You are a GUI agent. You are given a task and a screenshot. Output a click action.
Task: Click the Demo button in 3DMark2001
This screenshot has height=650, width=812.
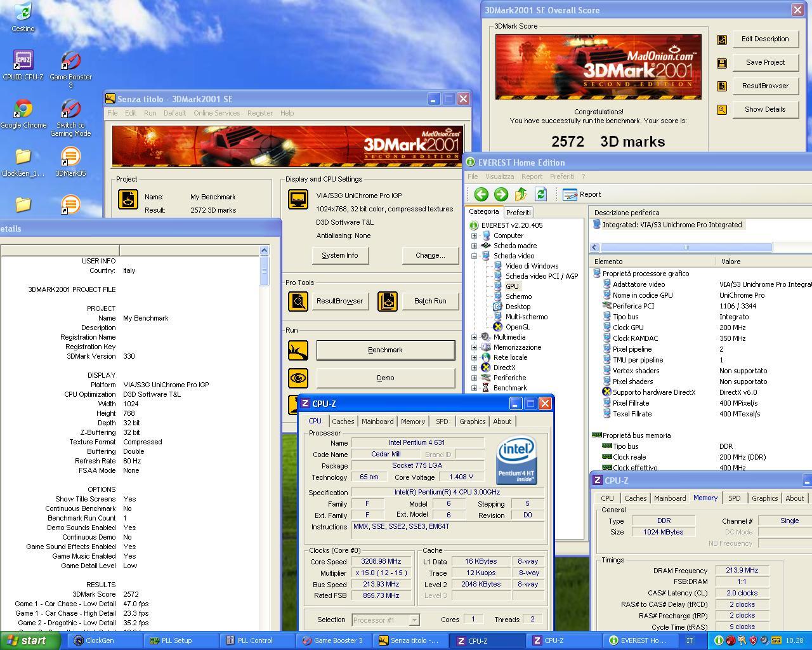pos(386,378)
